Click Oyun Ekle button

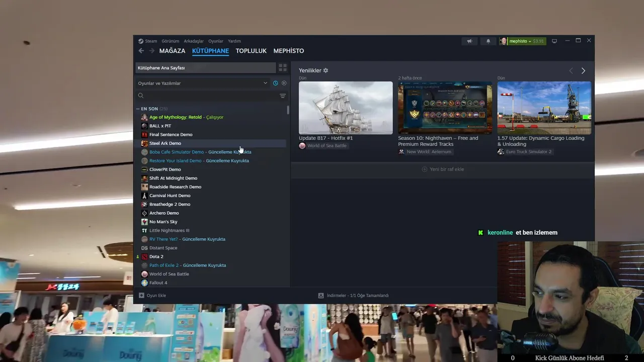[x=152, y=296]
